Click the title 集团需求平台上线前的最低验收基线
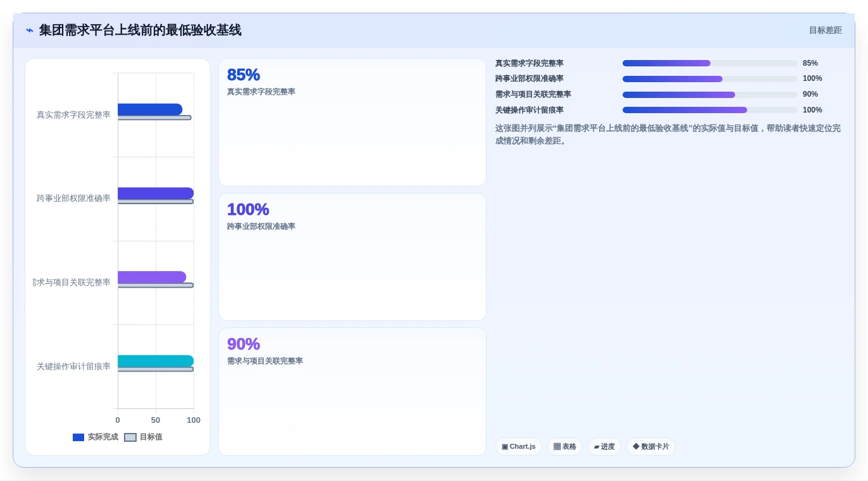 (x=140, y=30)
